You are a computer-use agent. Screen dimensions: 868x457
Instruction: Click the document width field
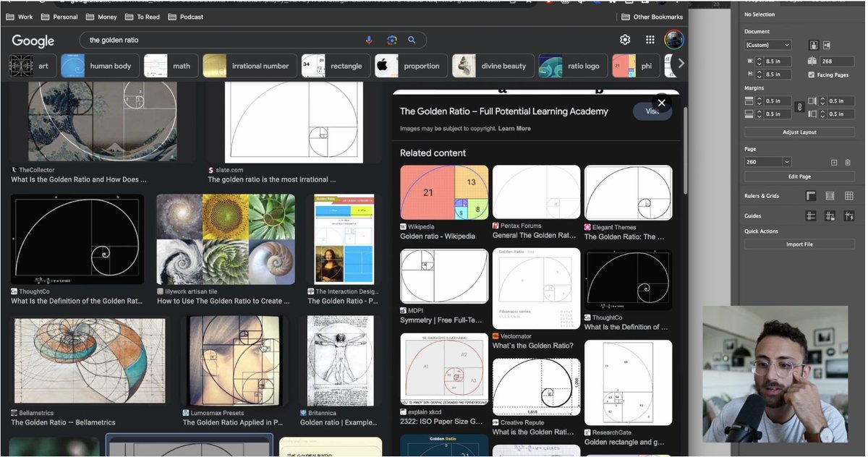point(778,61)
